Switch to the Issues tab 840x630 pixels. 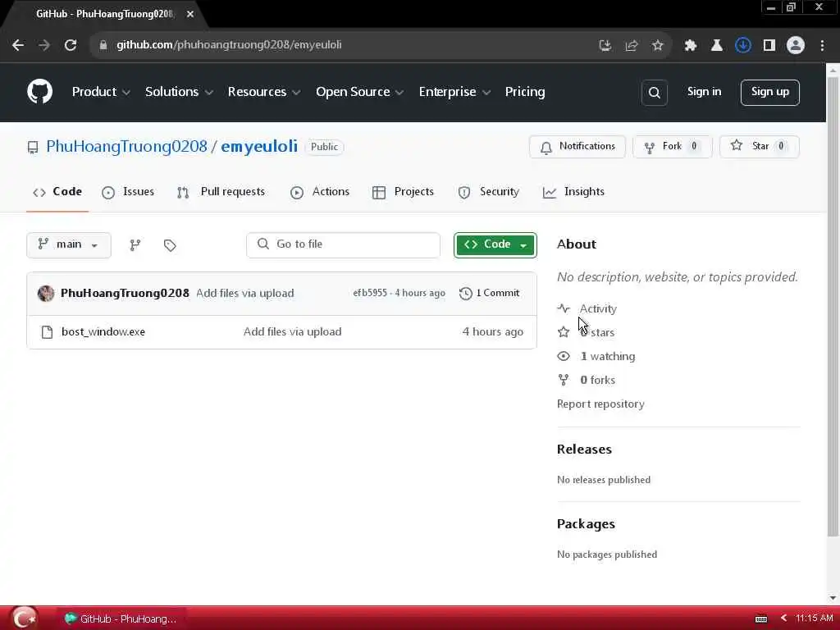pos(128,192)
